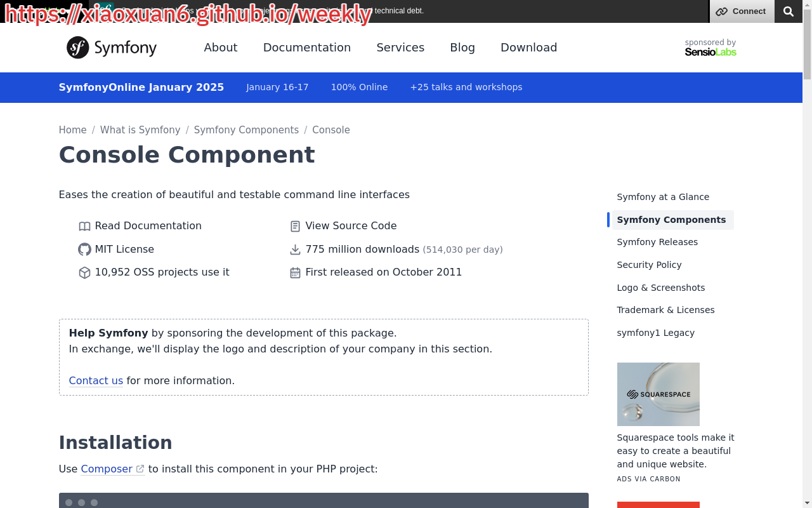Image resolution: width=812 pixels, height=508 pixels.
Task: Follow the Contact us link
Action: 96,380
